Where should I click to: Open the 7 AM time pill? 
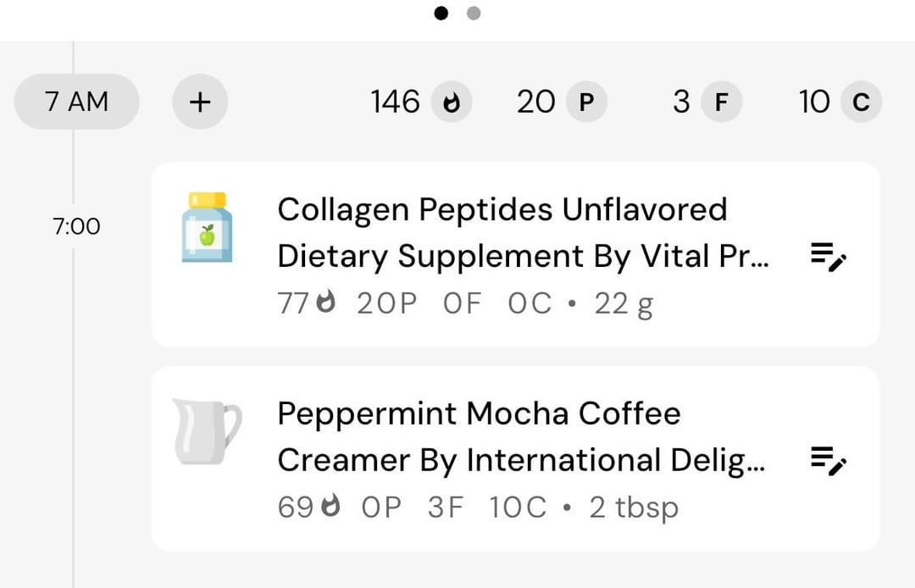pyautogui.click(x=76, y=102)
